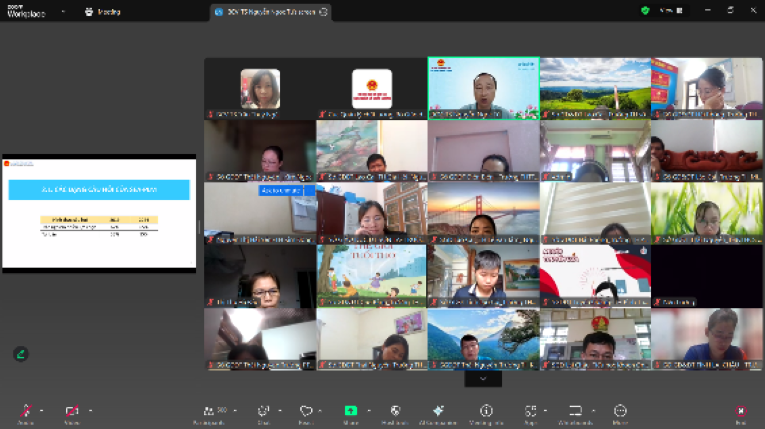Show next page of participant videos
The width and height of the screenshot is (765, 429).
click(x=483, y=379)
